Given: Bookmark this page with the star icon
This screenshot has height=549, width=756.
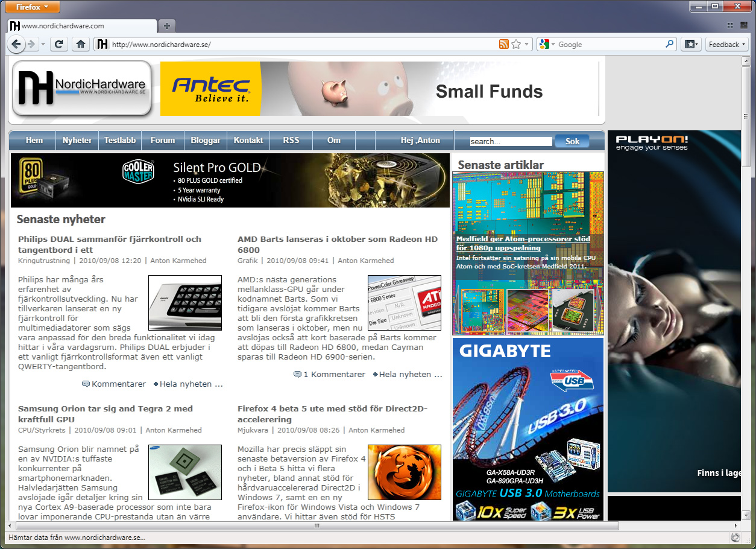Looking at the screenshot, I should pos(516,44).
